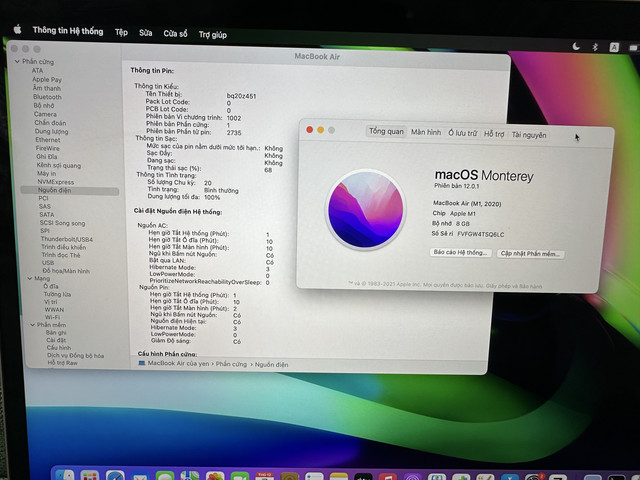Open the Sửa menu
Screen dimensions: 640x480
point(146,33)
